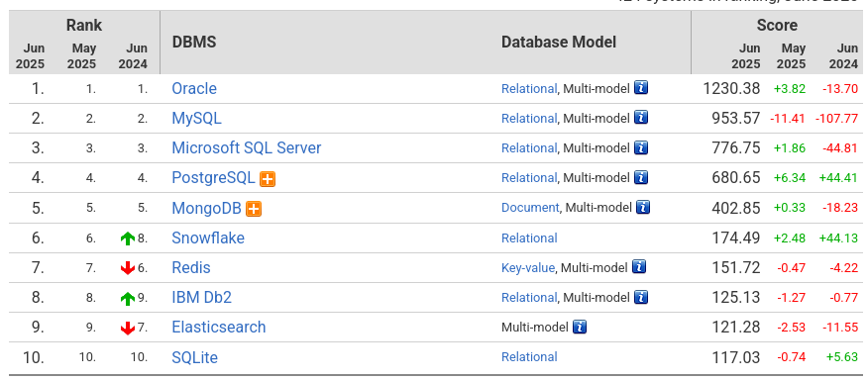Click Relational model link in IBM Db2 row
This screenshot has height=380, width=868.
(529, 298)
